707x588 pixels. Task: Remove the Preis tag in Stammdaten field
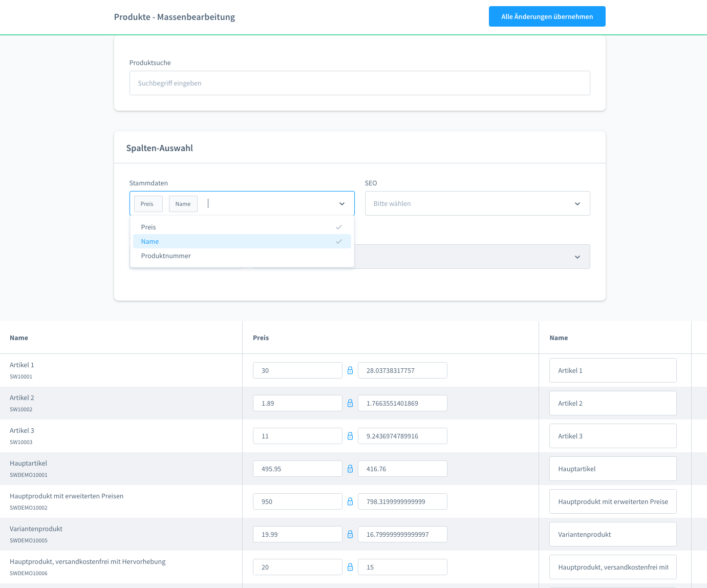pyautogui.click(x=147, y=204)
